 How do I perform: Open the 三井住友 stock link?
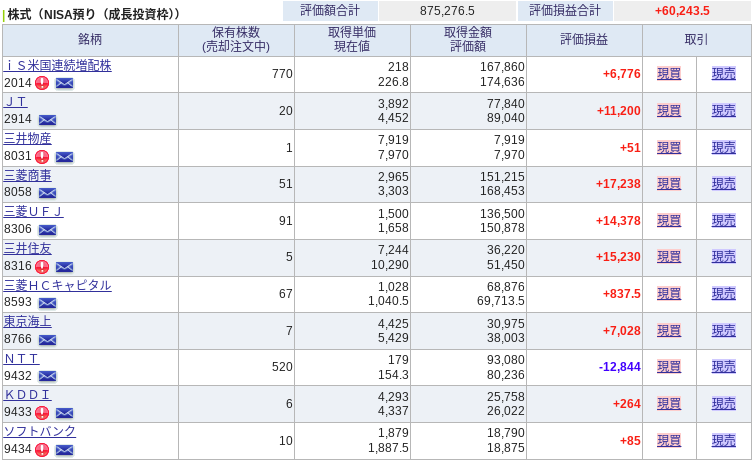(27, 248)
